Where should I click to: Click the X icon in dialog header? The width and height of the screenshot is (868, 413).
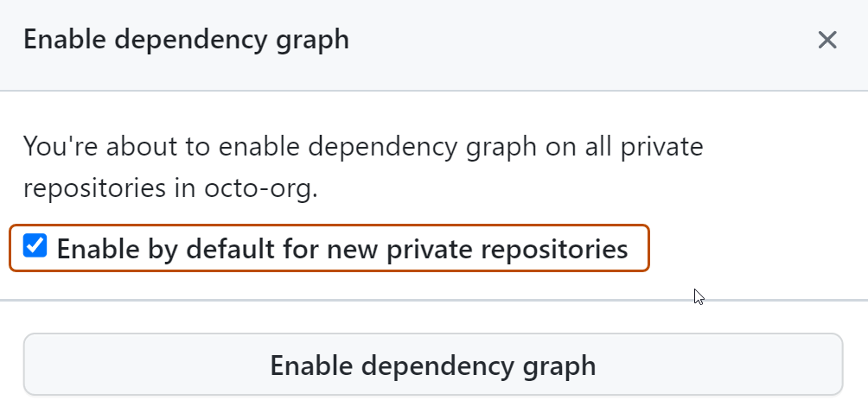(x=827, y=40)
